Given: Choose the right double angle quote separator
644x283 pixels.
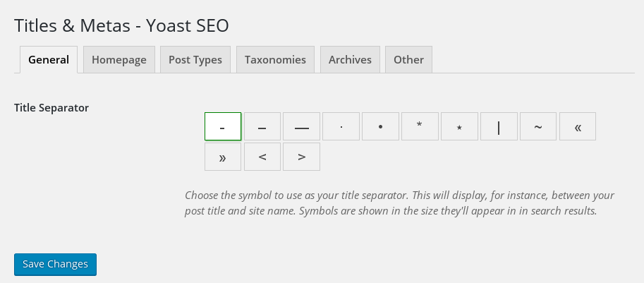Looking at the screenshot, I should [x=223, y=157].
